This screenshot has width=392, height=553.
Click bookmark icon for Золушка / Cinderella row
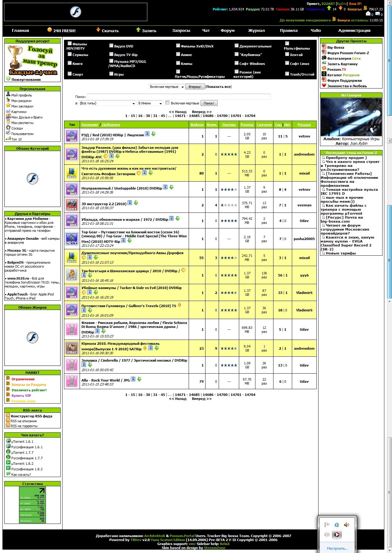[84, 365]
